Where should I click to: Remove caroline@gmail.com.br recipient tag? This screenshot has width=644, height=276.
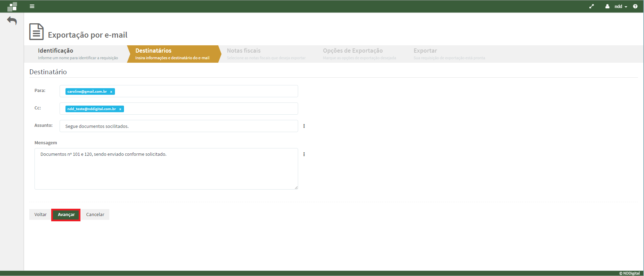111,92
